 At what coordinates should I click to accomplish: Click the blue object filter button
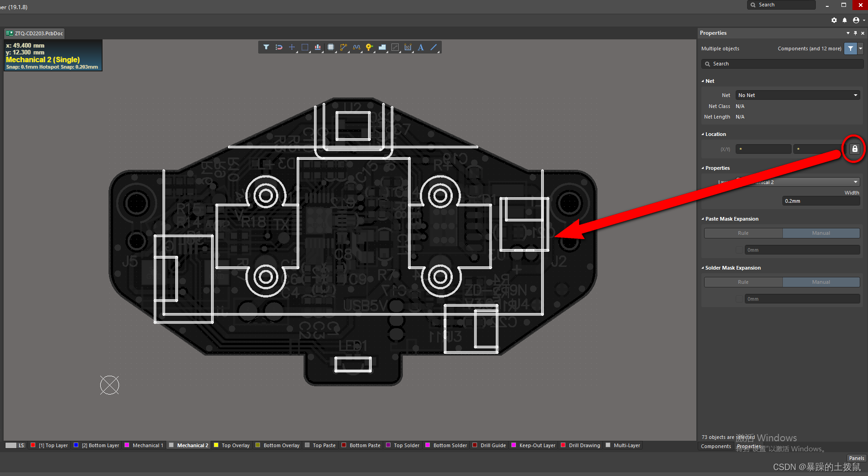point(851,49)
